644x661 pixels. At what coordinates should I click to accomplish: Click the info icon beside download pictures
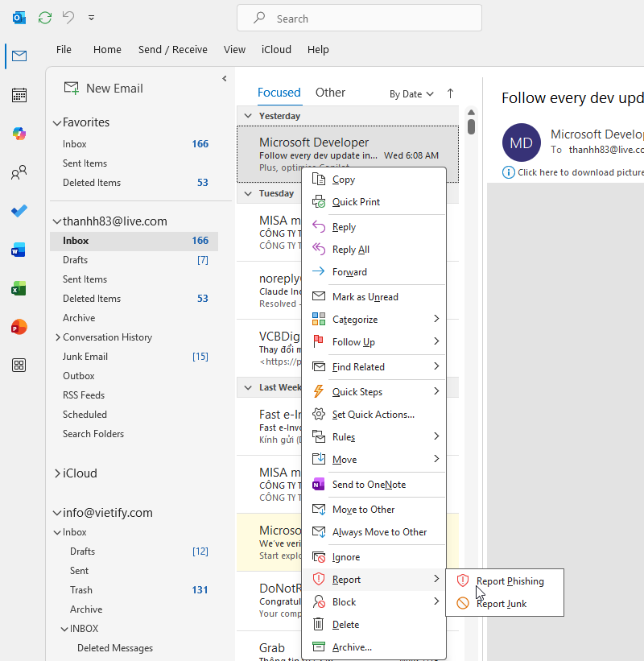[x=508, y=172]
